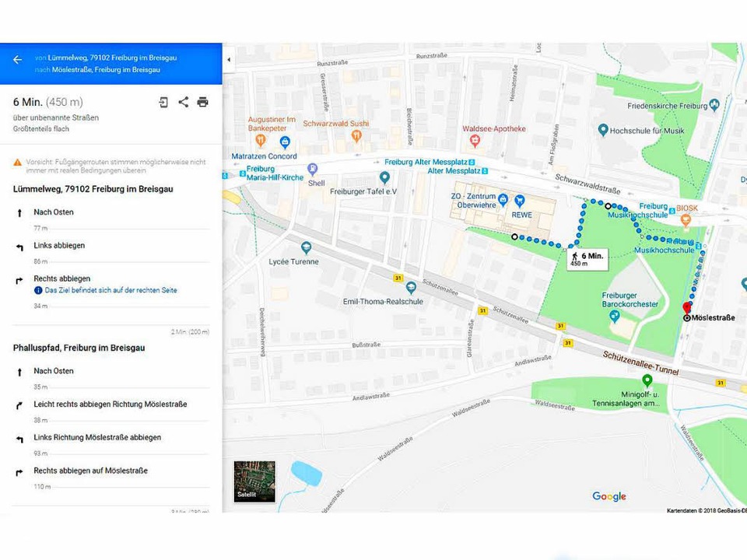The height and width of the screenshot is (560, 747).
Task: Open the Waldsee-Apotheke pharmacy marker
Action: (x=475, y=141)
